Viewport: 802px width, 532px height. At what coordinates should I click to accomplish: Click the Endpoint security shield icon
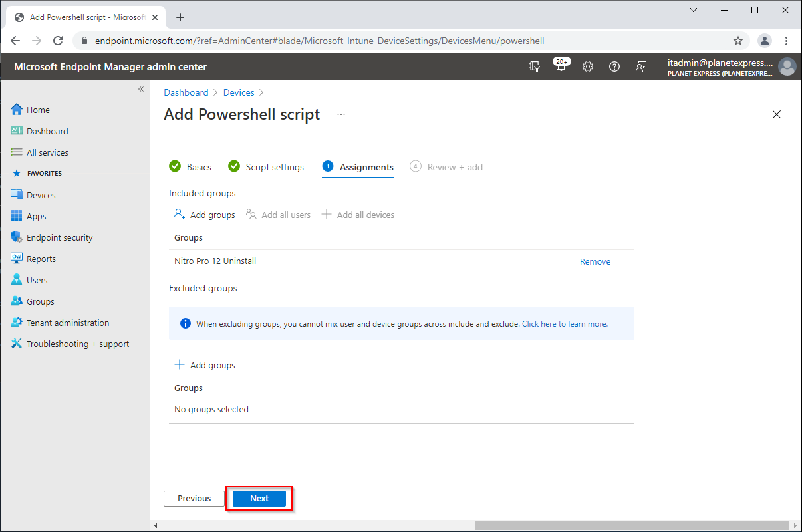(17, 237)
